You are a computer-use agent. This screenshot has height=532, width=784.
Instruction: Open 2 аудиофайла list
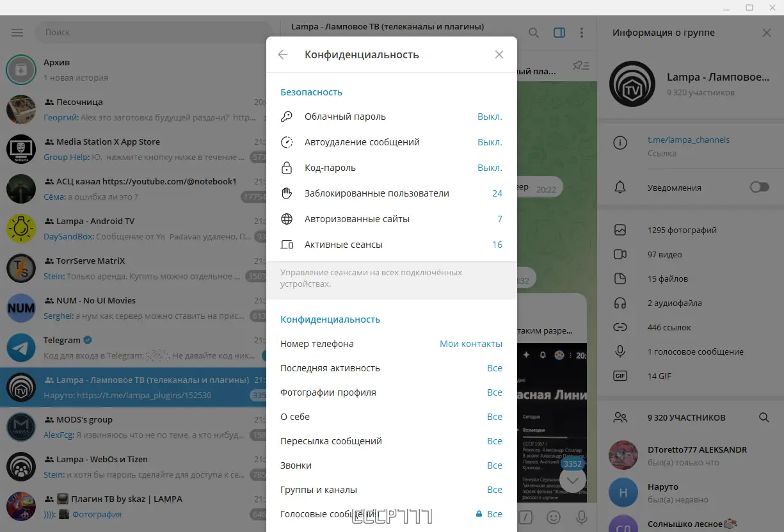690,303
